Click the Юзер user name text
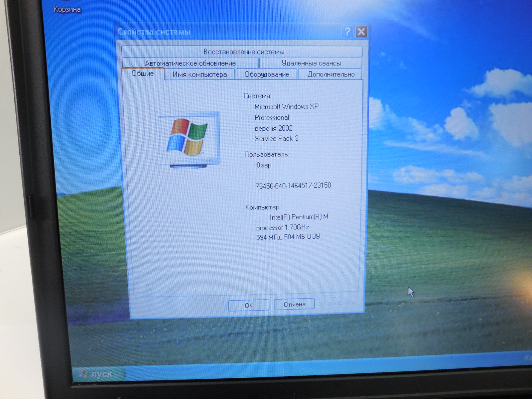 263,165
